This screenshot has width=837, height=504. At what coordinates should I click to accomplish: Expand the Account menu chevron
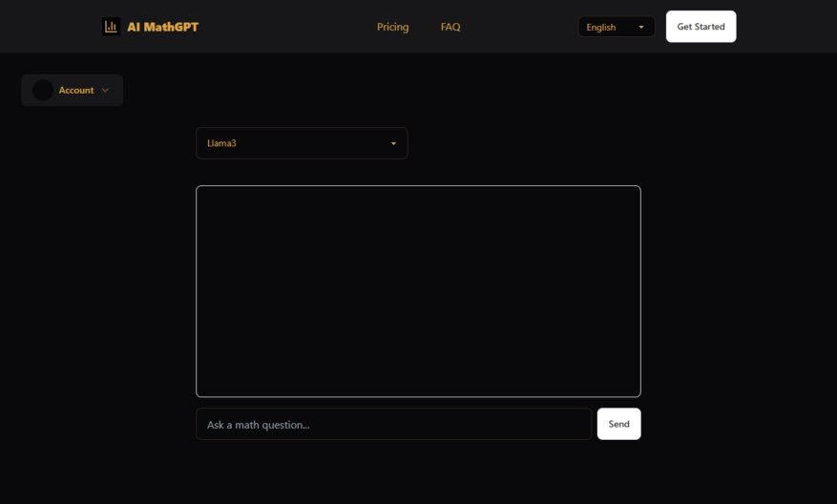point(105,91)
